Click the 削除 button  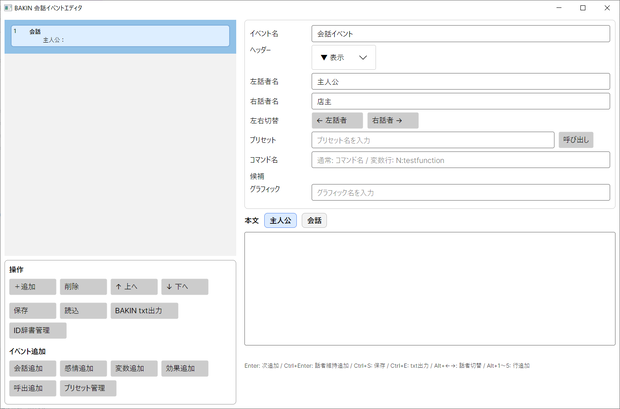pos(83,287)
